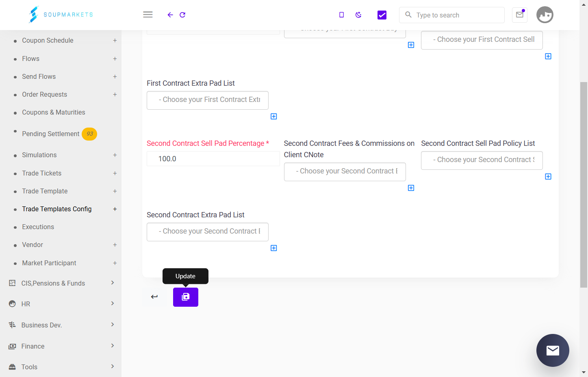The width and height of the screenshot is (588, 377).
Task: Click the tablet device icon in the header
Action: pyautogui.click(x=341, y=15)
